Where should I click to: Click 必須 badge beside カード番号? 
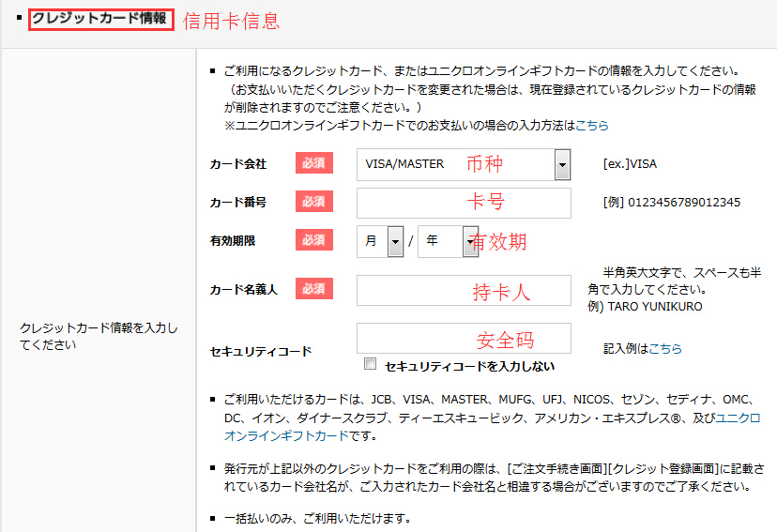tap(313, 202)
